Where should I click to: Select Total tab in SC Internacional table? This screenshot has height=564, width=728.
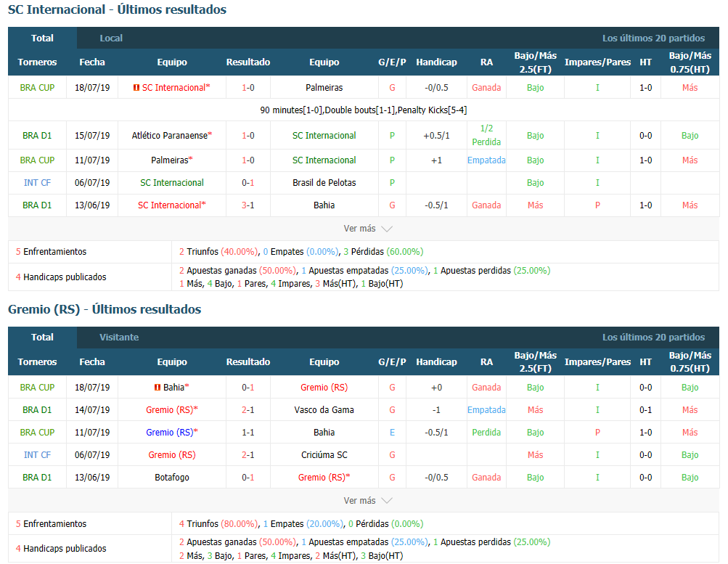pyautogui.click(x=42, y=38)
